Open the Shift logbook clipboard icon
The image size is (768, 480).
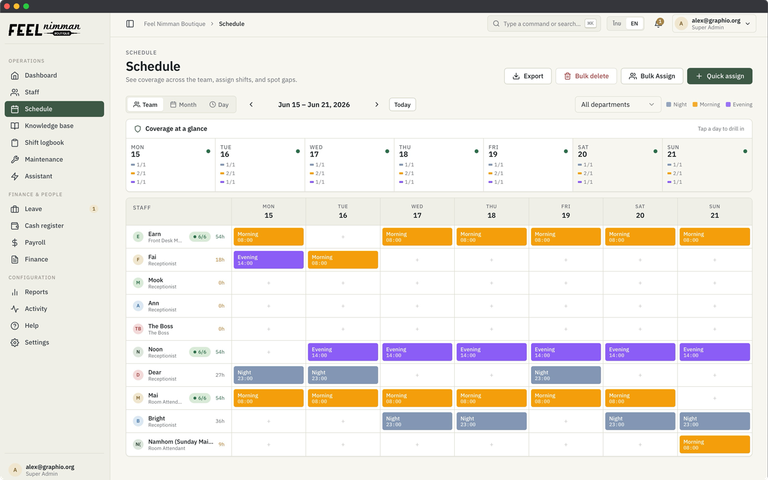[x=15, y=143]
